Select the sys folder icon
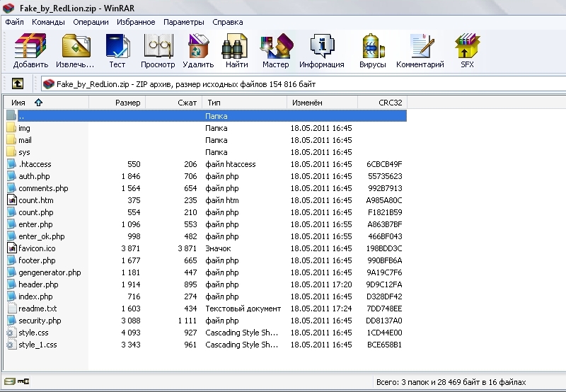Screen dimensions: 566x392 (x=11, y=152)
